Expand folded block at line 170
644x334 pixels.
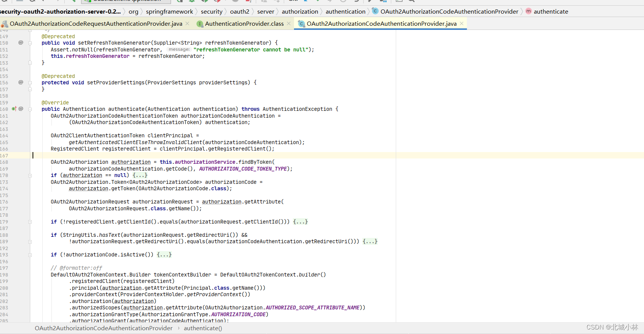point(30,176)
